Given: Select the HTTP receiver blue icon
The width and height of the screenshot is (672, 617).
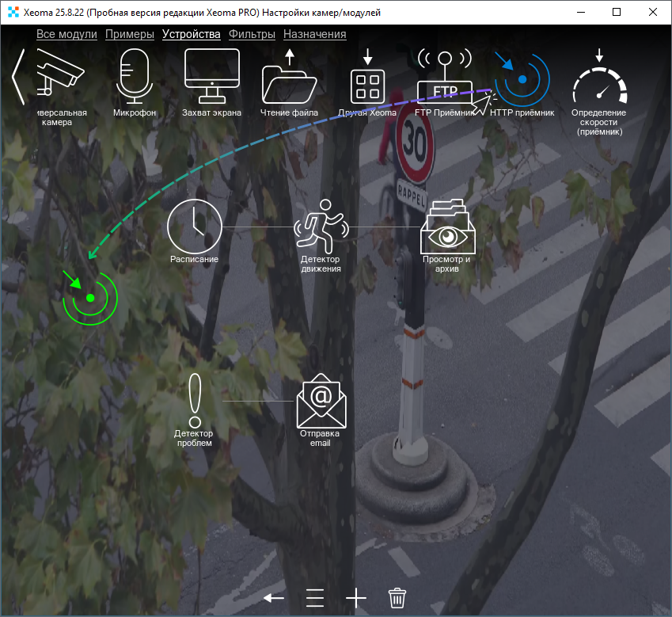Looking at the screenshot, I should [522, 79].
